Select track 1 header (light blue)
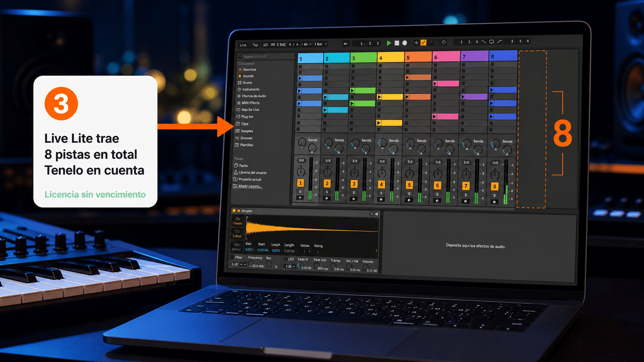The width and height of the screenshot is (644, 362). 310,58
